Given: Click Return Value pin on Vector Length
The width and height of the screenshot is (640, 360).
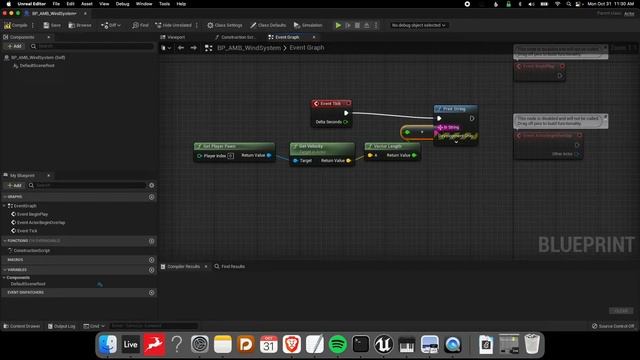Looking at the screenshot, I should coord(414,156).
